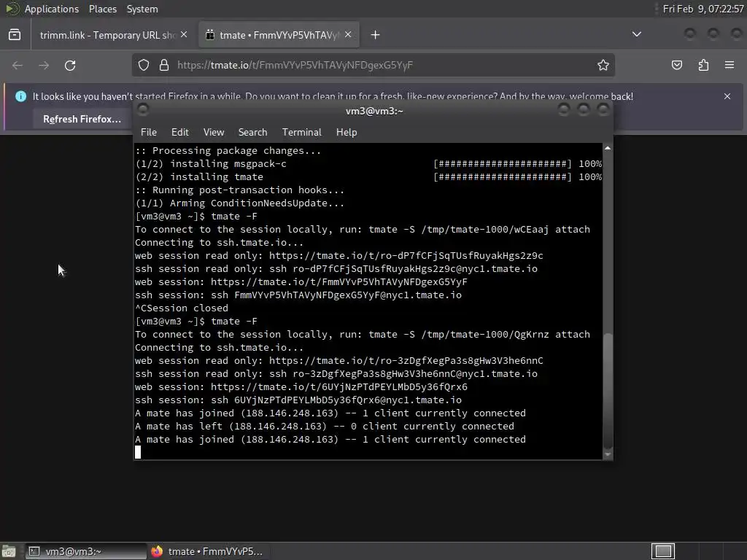Expand the list all tabs chevron
This screenshot has width=747, height=560.
click(636, 34)
